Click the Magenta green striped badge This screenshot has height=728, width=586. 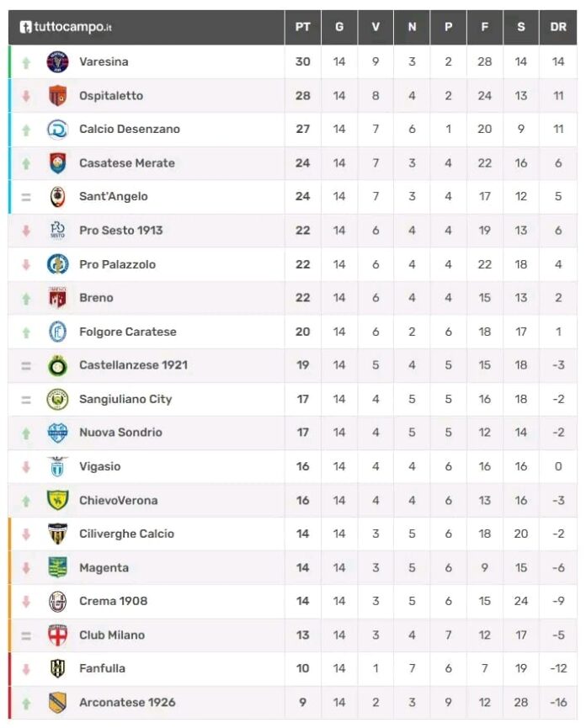tap(57, 567)
